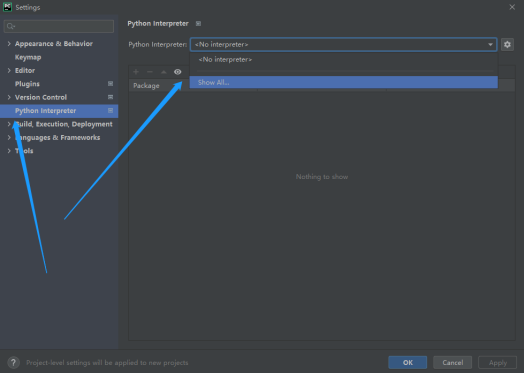Toggle show early releases eye icon

pos(177,72)
